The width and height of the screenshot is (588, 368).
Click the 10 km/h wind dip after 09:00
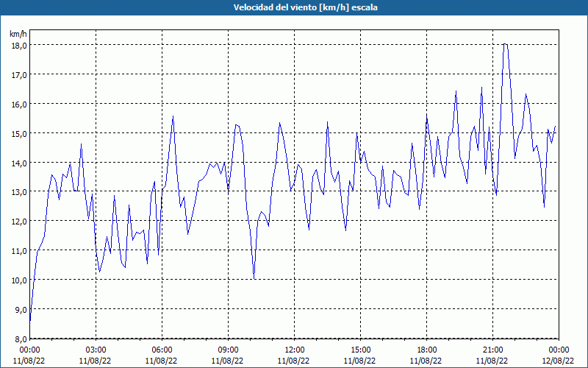(x=254, y=279)
